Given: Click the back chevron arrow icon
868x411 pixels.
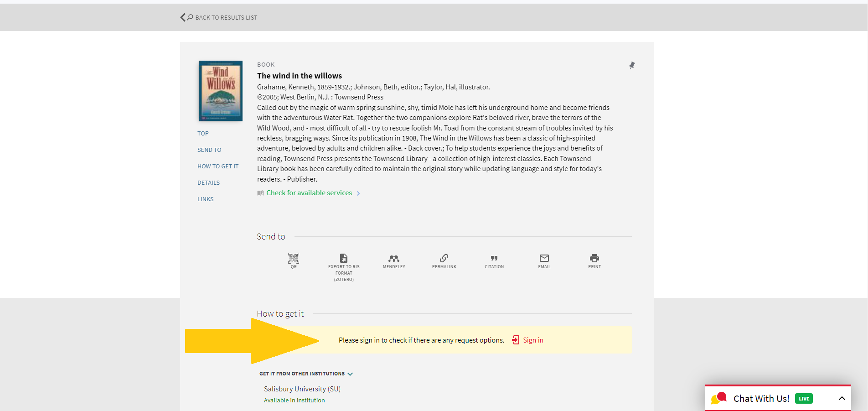Looking at the screenshot, I should coord(183,17).
